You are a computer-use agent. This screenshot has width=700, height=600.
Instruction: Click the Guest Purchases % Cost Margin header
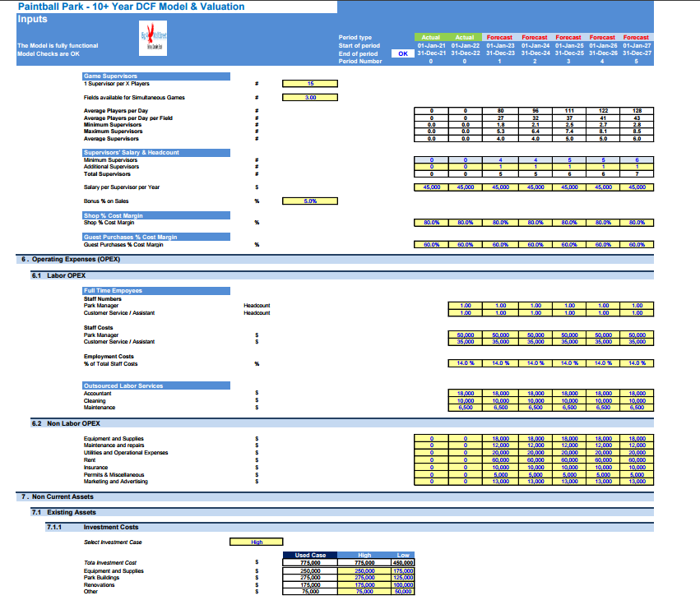click(156, 237)
